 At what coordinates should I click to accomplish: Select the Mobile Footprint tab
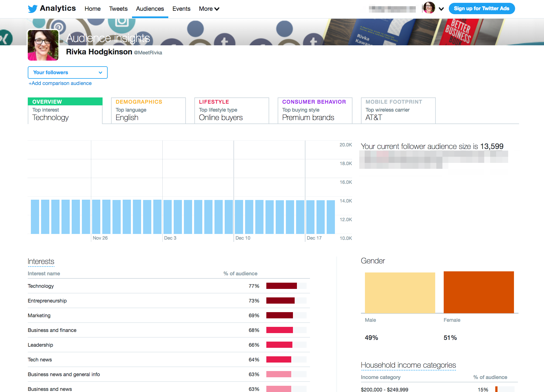point(398,110)
